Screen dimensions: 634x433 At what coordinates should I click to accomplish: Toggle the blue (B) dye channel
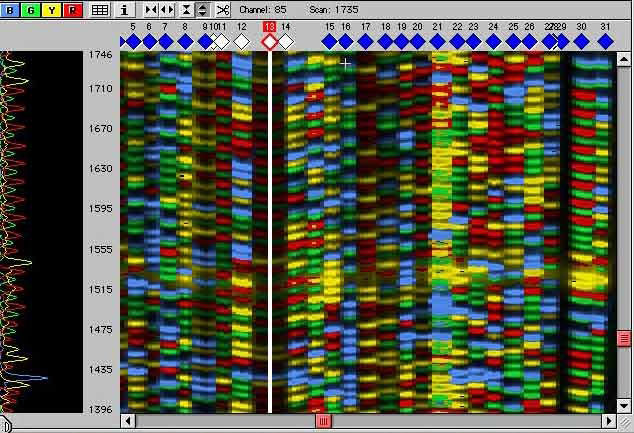tap(11, 10)
